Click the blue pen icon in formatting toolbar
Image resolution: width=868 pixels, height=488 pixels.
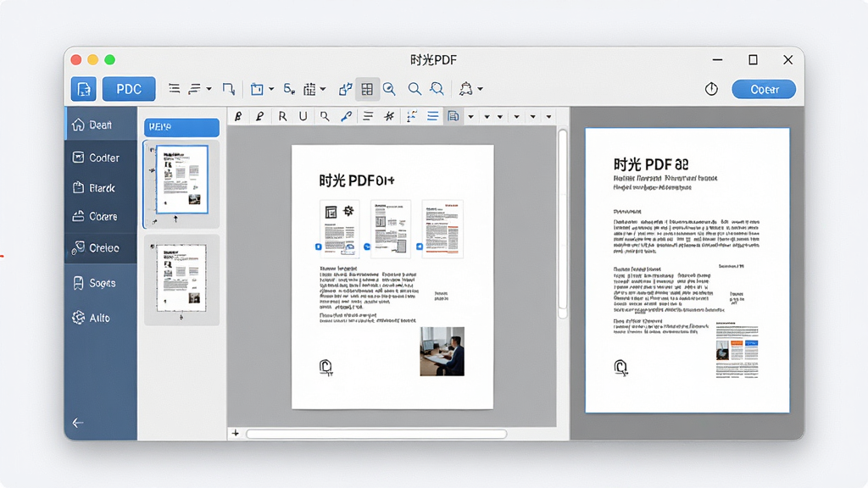(x=347, y=116)
